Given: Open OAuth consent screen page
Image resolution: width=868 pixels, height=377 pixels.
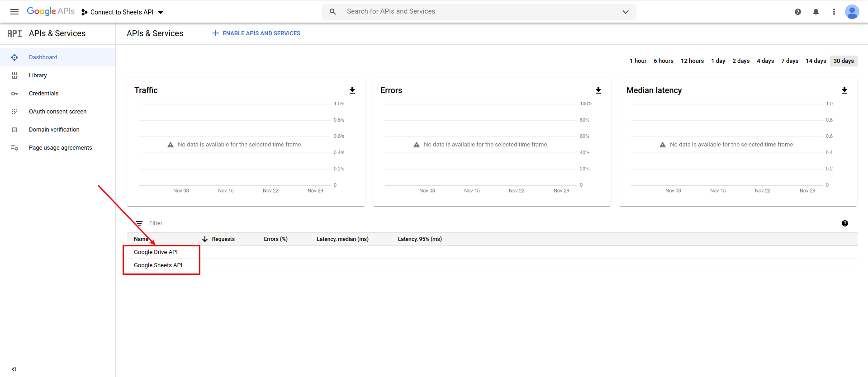Looking at the screenshot, I should tap(57, 112).
